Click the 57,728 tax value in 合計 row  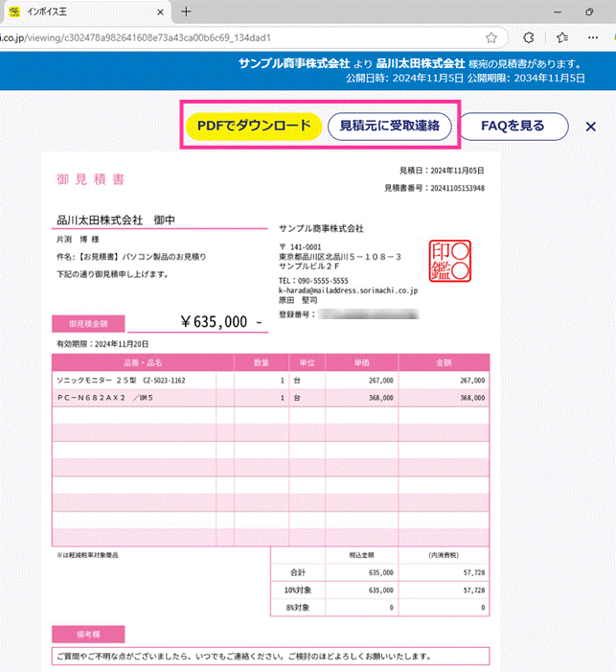(x=474, y=572)
